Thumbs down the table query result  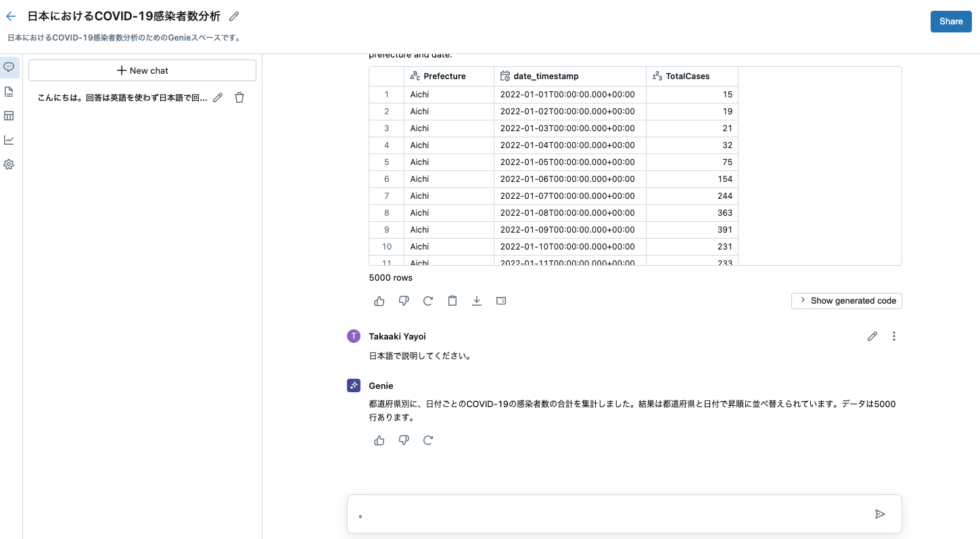[x=404, y=300]
